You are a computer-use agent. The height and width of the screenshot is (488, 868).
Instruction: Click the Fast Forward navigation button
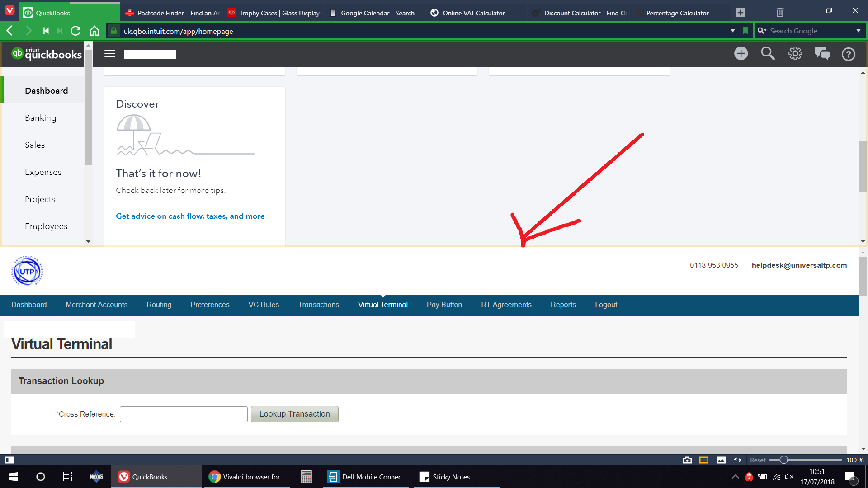60,31
